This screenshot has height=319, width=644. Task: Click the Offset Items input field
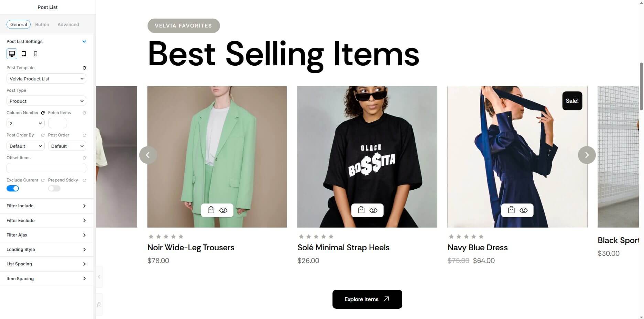[x=46, y=168]
